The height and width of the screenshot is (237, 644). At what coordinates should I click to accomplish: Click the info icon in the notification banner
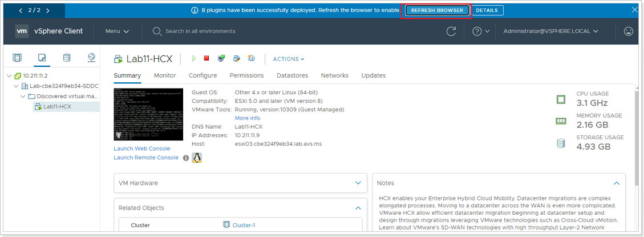195,10
